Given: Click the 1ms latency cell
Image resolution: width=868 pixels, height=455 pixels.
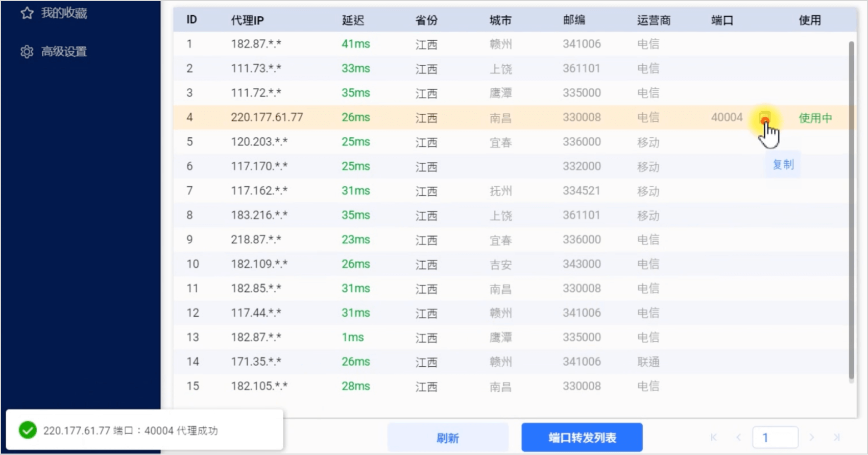Looking at the screenshot, I should 353,337.
